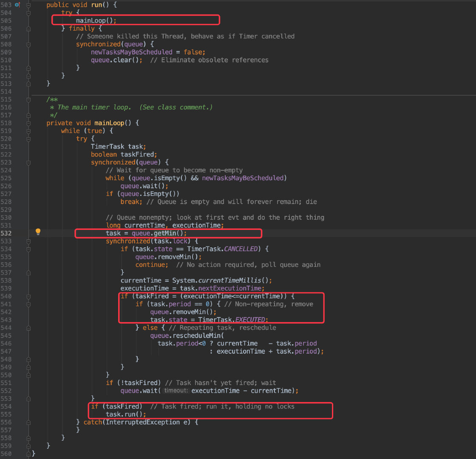Click the TimerTask.EXECUTED constant
Viewport: 476px width, 459px height.
pyautogui.click(x=232, y=320)
